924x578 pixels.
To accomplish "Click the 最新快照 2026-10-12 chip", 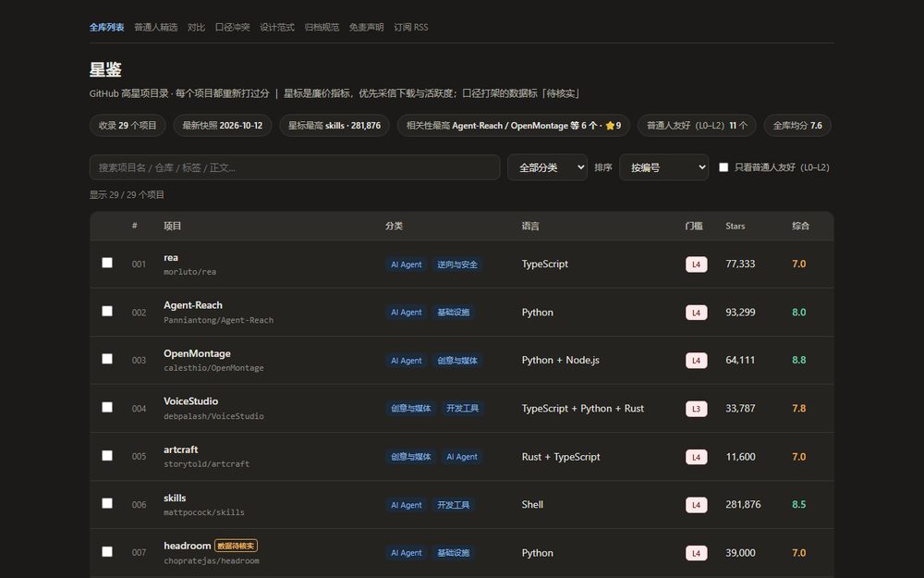I will [222, 126].
